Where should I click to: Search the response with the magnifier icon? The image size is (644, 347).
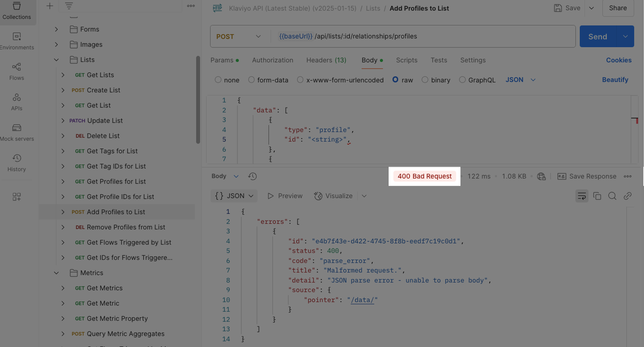612,196
